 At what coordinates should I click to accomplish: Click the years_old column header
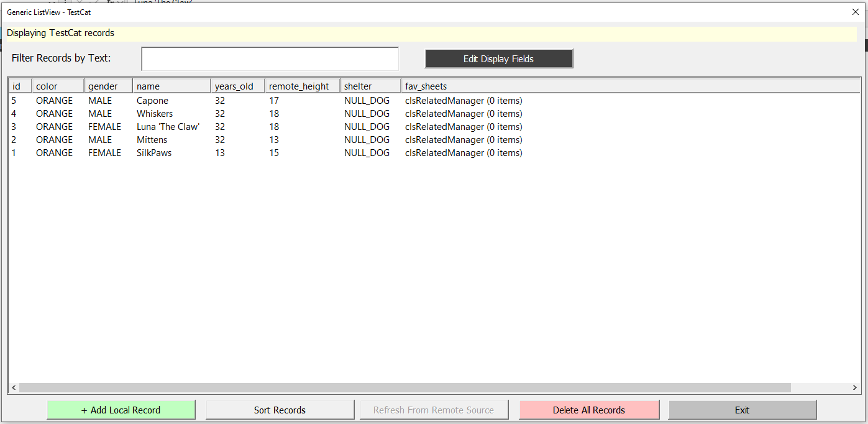pos(238,86)
